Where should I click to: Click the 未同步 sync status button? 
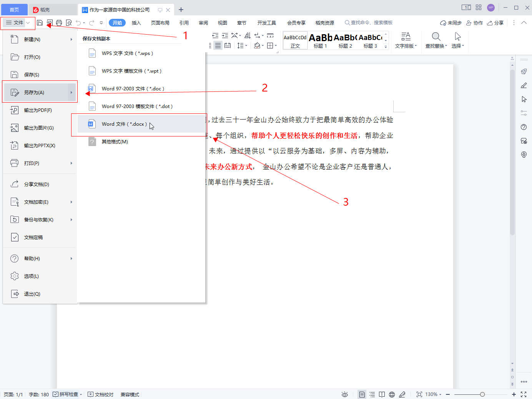451,23
